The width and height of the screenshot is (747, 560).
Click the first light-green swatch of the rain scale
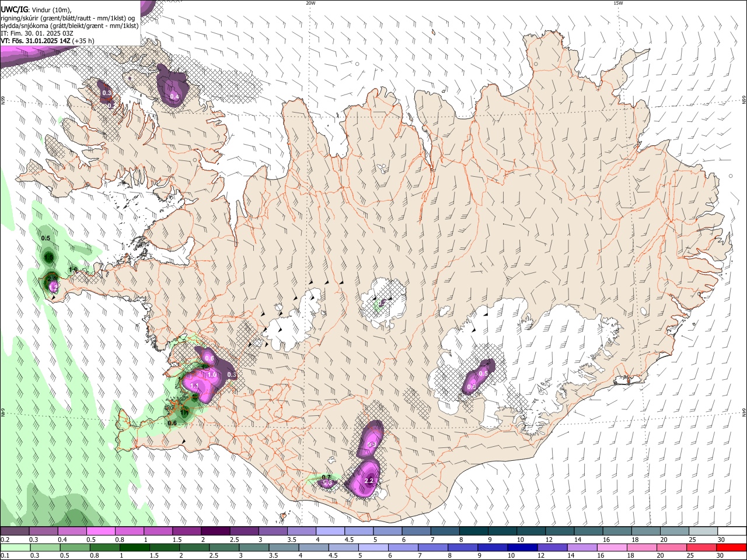coord(15,548)
